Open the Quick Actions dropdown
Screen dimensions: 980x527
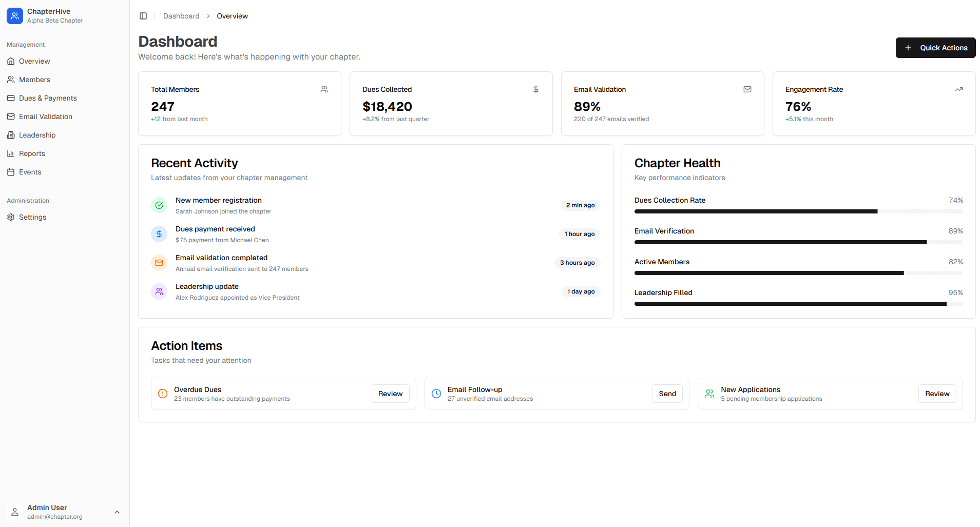pyautogui.click(x=935, y=48)
